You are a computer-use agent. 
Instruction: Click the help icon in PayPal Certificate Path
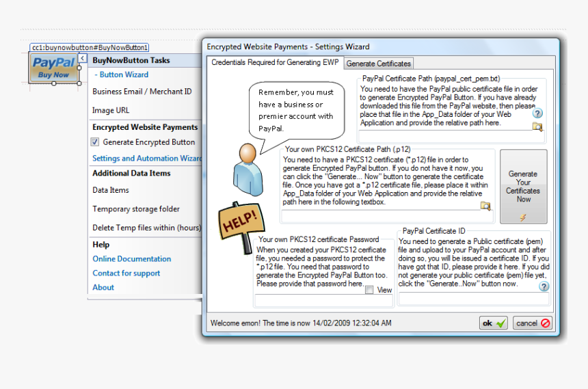coord(537,113)
